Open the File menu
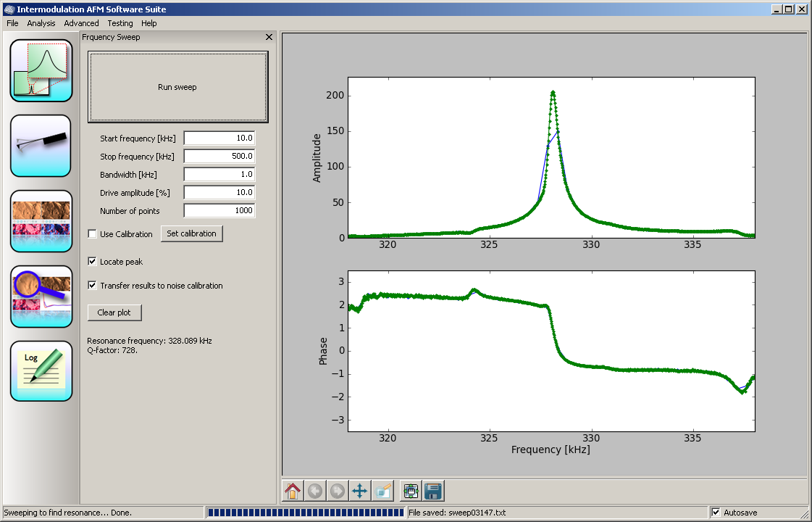Screen dimensions: 812x522 point(12,23)
